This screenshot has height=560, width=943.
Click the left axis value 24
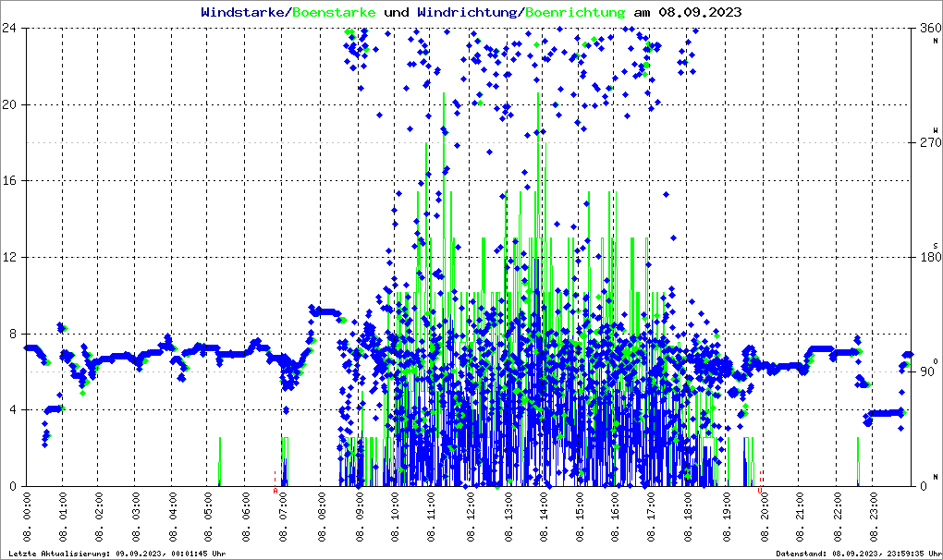click(8, 28)
